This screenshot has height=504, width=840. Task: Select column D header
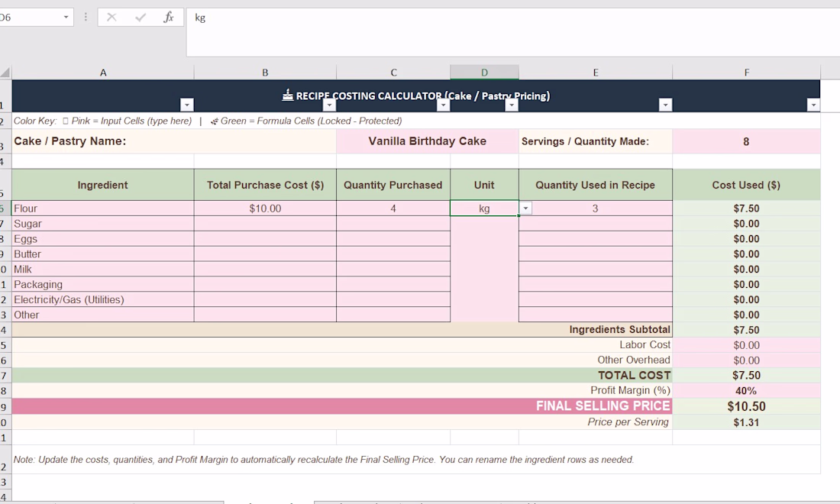[484, 73]
